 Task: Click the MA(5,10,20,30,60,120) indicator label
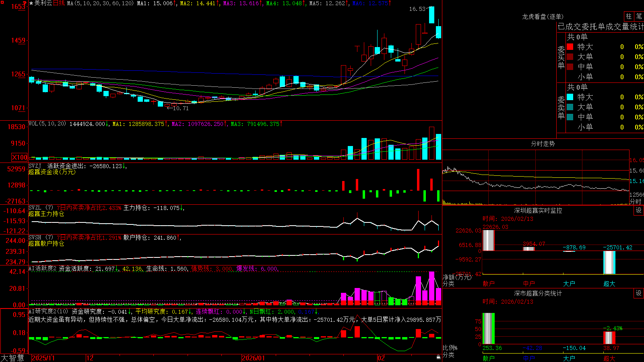click(x=100, y=3)
